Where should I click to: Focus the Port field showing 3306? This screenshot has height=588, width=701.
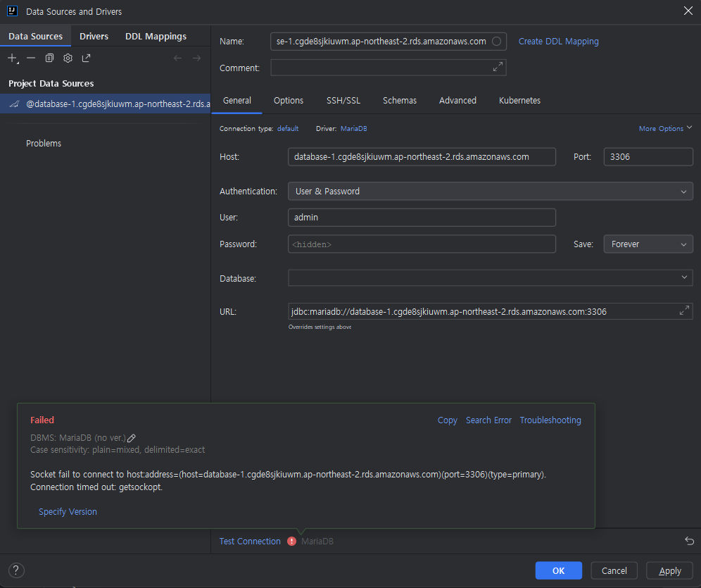(648, 157)
